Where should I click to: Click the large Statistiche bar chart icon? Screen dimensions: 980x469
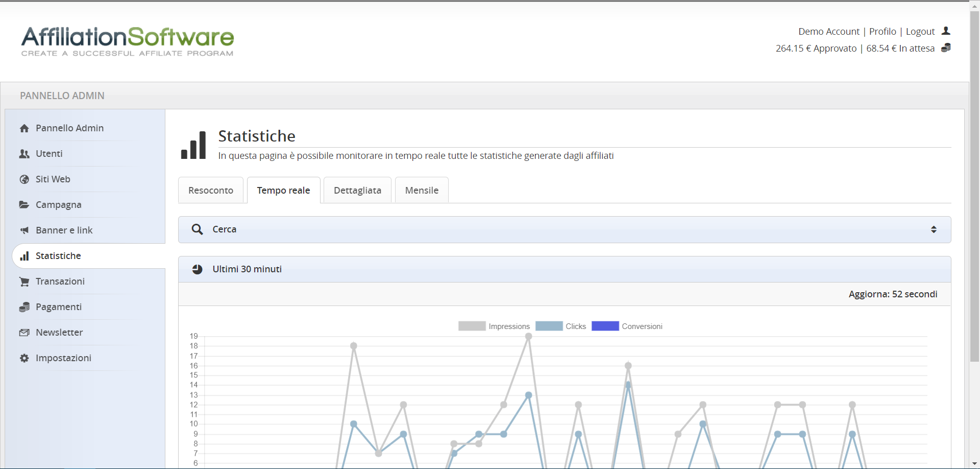point(193,145)
